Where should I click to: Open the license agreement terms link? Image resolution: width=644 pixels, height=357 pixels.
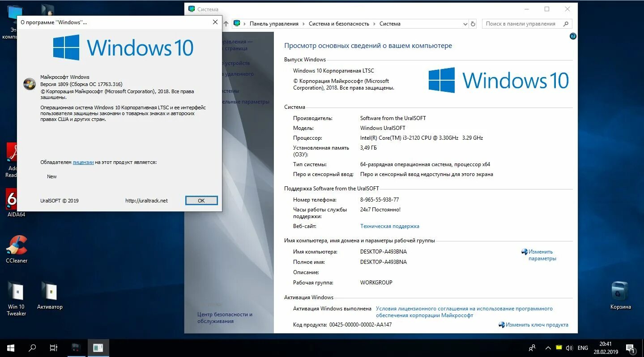point(464,312)
